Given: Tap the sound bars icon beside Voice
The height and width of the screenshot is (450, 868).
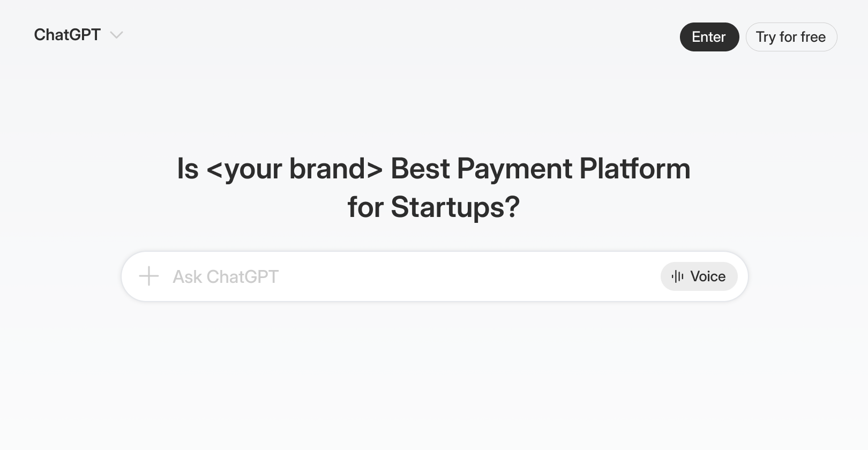Looking at the screenshot, I should pos(678,276).
